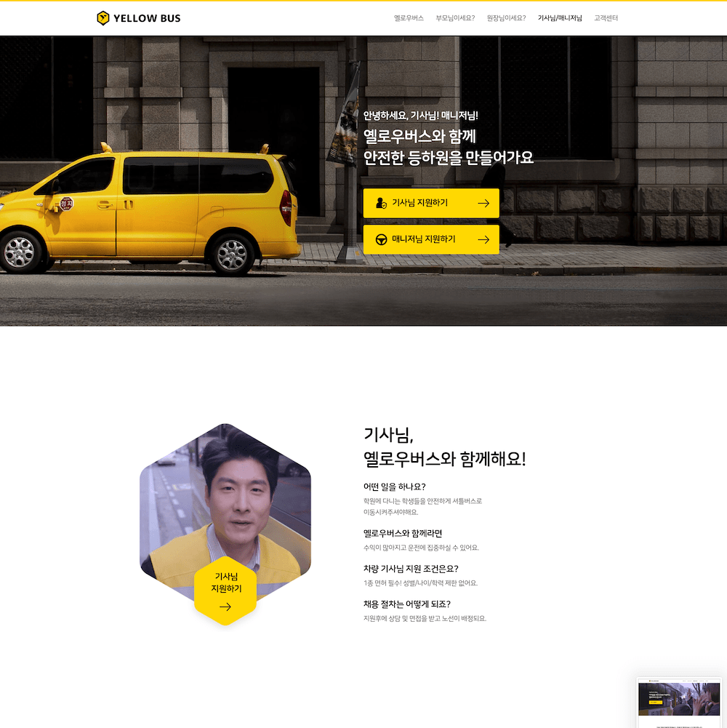This screenshot has height=728, width=727.
Task: Select the 기사님/매니저님 menu item
Action: 559,18
